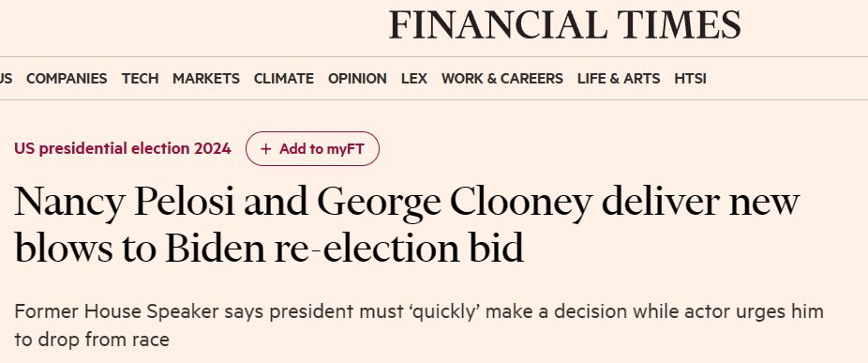Click the name 'George Clooney' in the headline

click(455, 204)
